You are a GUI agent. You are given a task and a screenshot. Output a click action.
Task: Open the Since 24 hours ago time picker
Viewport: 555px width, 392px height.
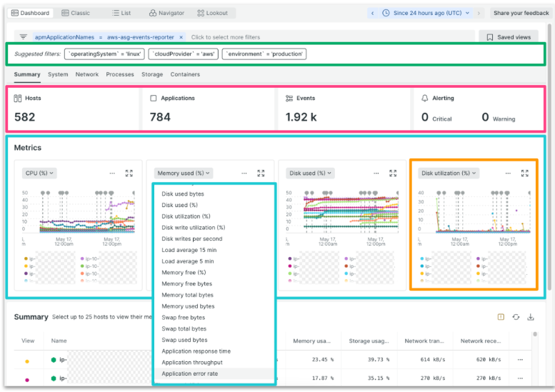[x=427, y=13]
